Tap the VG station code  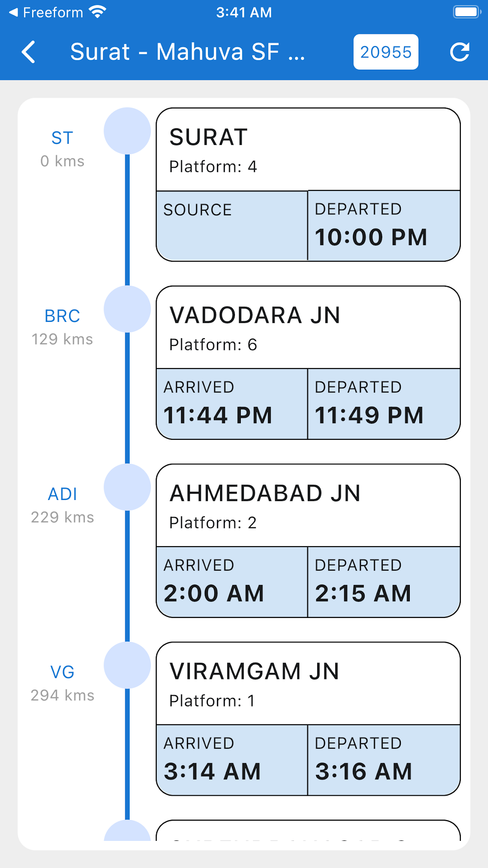(62, 672)
